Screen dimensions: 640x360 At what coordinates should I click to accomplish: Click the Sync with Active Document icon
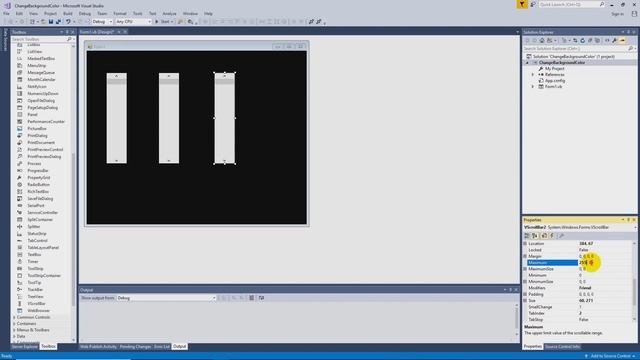[575, 40]
